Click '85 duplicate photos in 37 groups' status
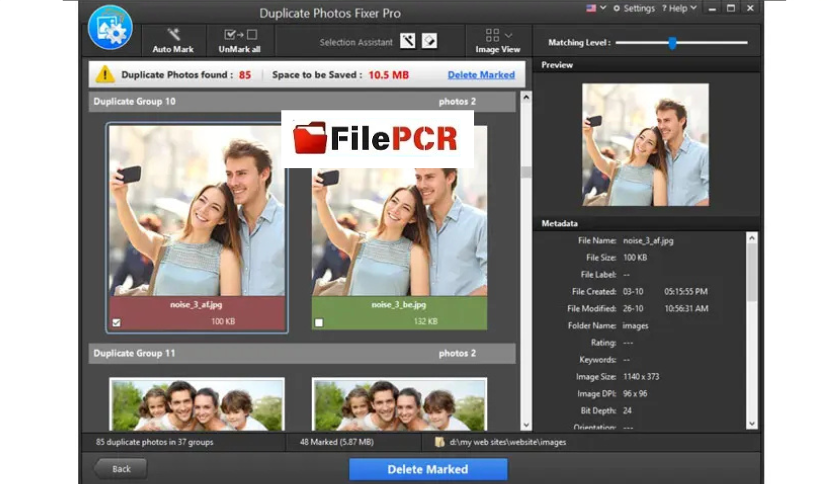The image size is (836, 484). pyautogui.click(x=155, y=442)
